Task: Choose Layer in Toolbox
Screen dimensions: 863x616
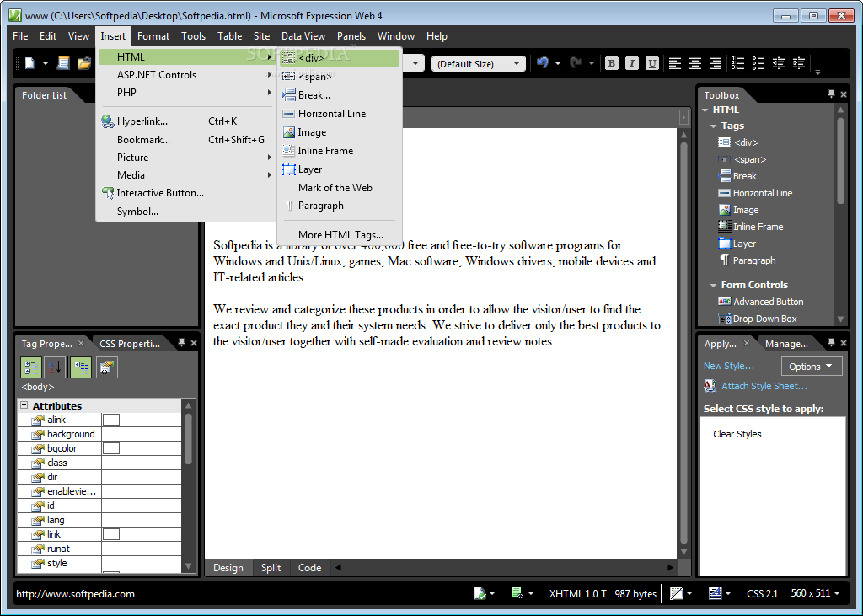Action: click(x=737, y=244)
